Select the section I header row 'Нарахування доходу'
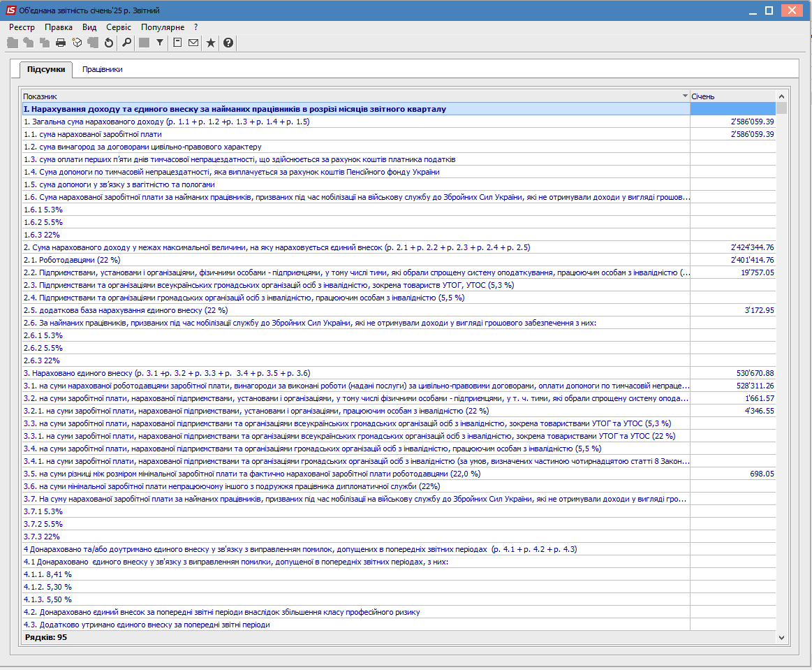 pyautogui.click(x=399, y=109)
